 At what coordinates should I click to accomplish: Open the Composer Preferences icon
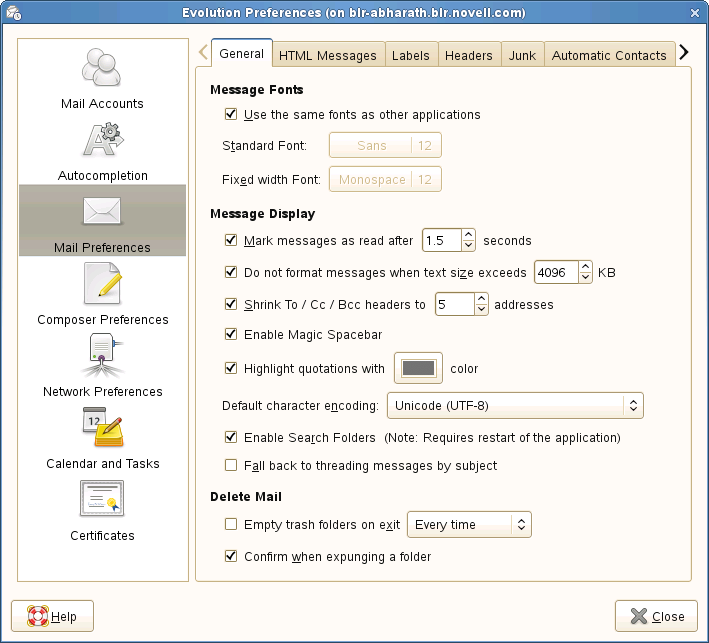pos(102,285)
